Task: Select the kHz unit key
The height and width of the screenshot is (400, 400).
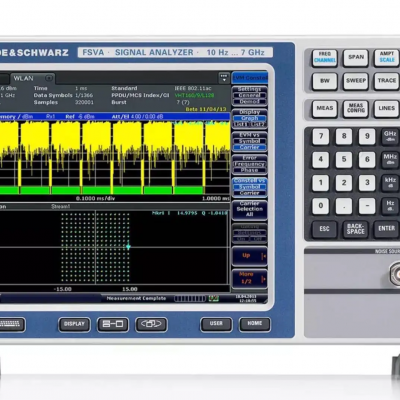Action: pos(390,183)
